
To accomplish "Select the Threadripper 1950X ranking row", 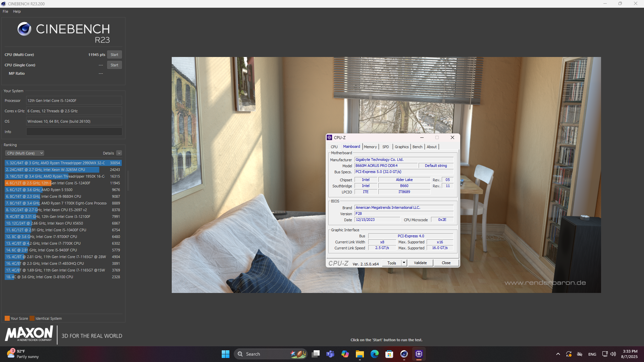I will coord(63,176).
